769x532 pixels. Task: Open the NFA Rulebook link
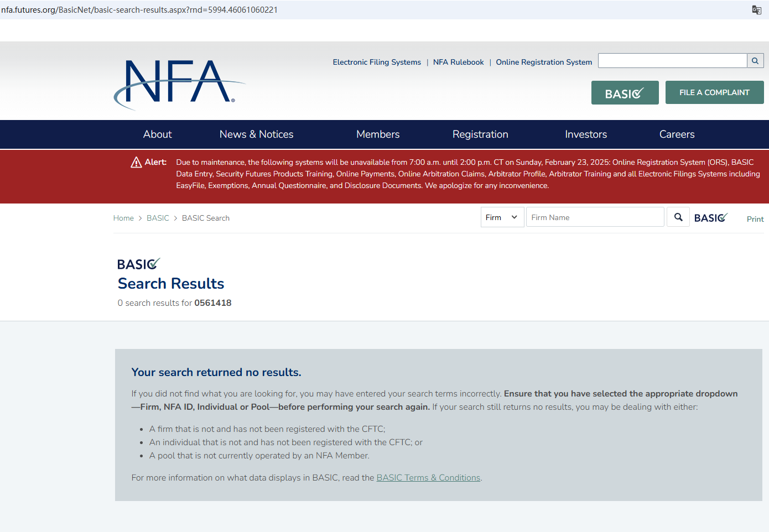(459, 62)
